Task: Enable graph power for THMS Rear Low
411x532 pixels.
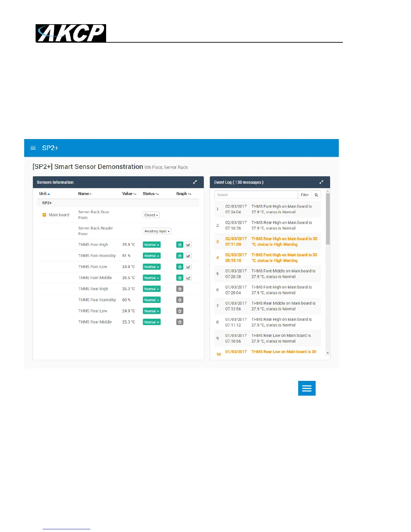Action: point(180,311)
